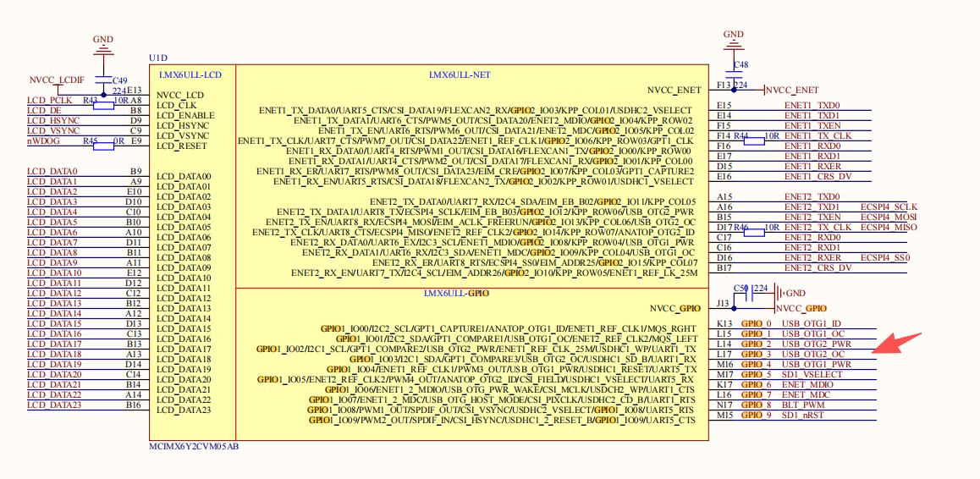Click the ENET2_RXD1 net label

(812, 248)
